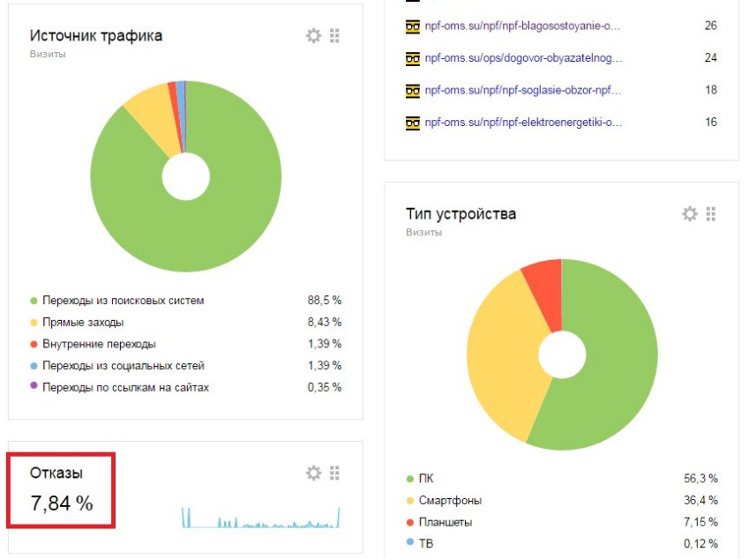Click visit count 26
This screenshot has width=756, height=559.
click(x=711, y=26)
